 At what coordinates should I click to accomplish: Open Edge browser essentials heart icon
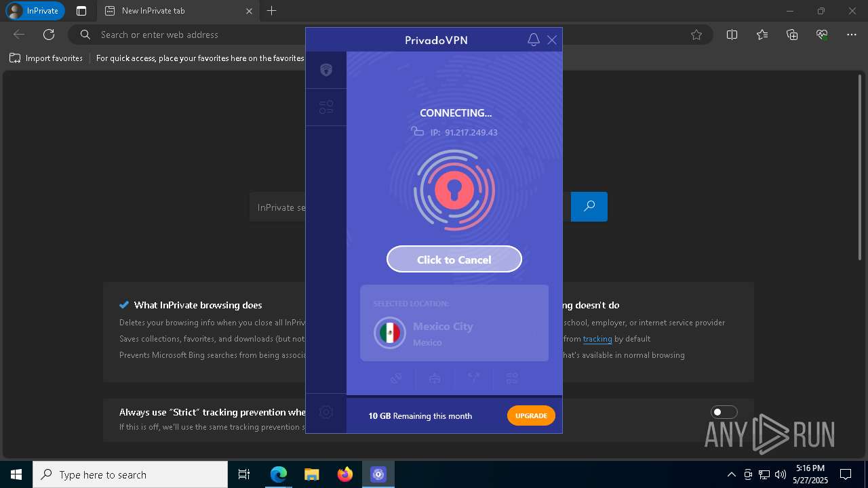click(822, 35)
